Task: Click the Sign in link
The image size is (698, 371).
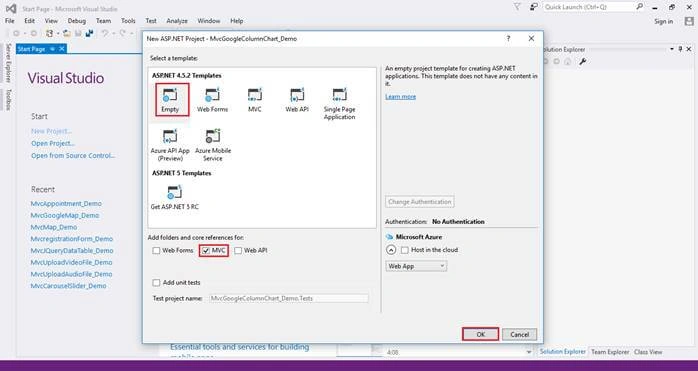Action: [x=663, y=21]
